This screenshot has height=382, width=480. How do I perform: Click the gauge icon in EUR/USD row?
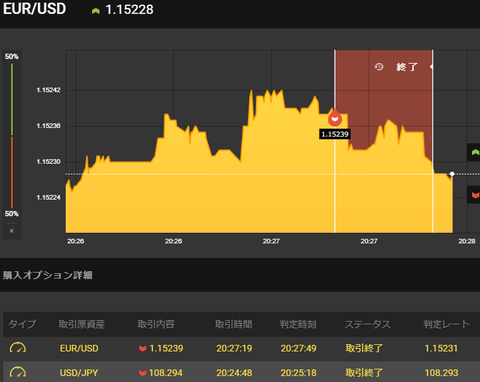pyautogui.click(x=18, y=348)
